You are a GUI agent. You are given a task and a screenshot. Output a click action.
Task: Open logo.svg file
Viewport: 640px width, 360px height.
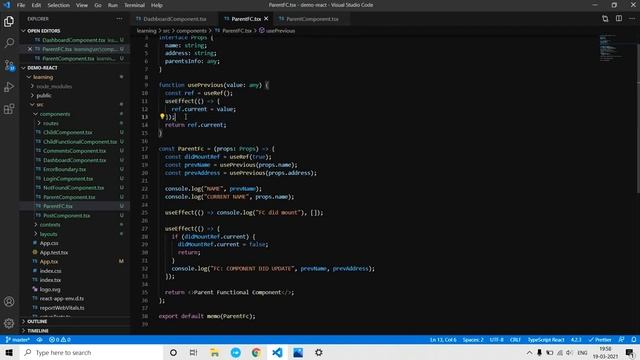pos(50,289)
